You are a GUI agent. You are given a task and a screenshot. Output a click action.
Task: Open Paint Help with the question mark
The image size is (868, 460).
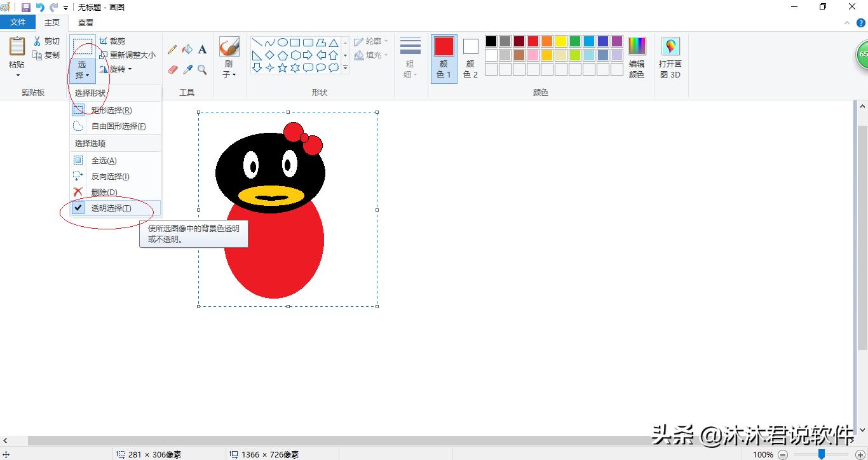coord(861,23)
